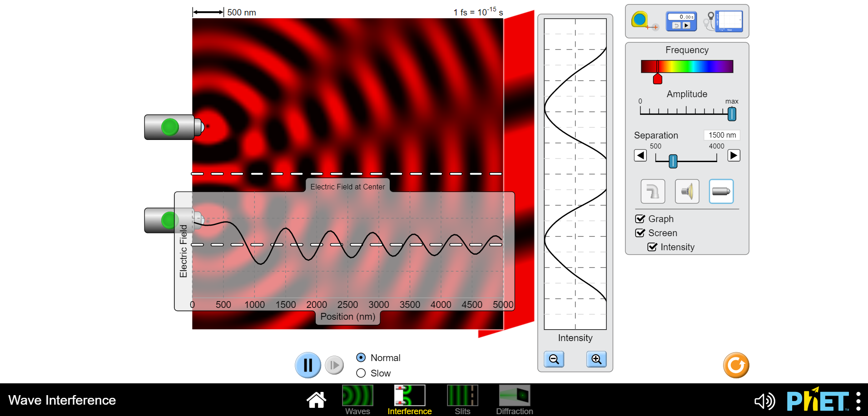The height and width of the screenshot is (416, 868).
Task: Uncheck the Intensity option
Action: point(653,247)
